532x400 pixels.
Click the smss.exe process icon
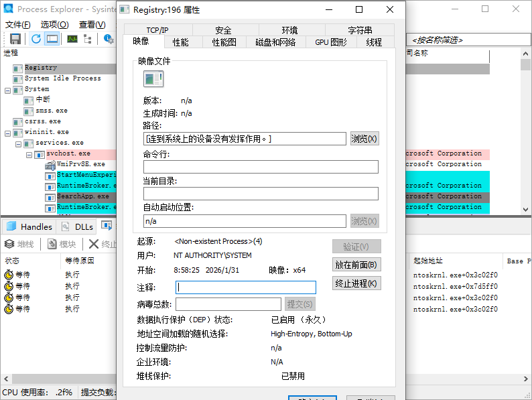tap(29, 111)
